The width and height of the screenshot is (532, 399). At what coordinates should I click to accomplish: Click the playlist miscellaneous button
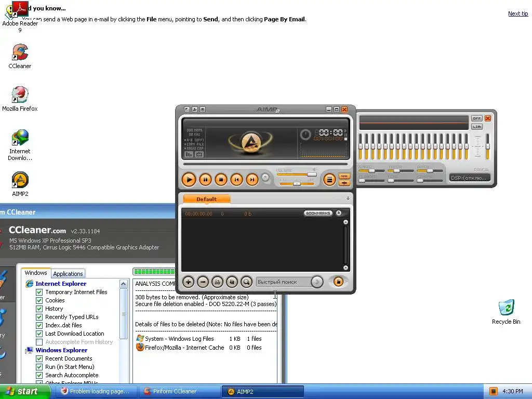232,282
